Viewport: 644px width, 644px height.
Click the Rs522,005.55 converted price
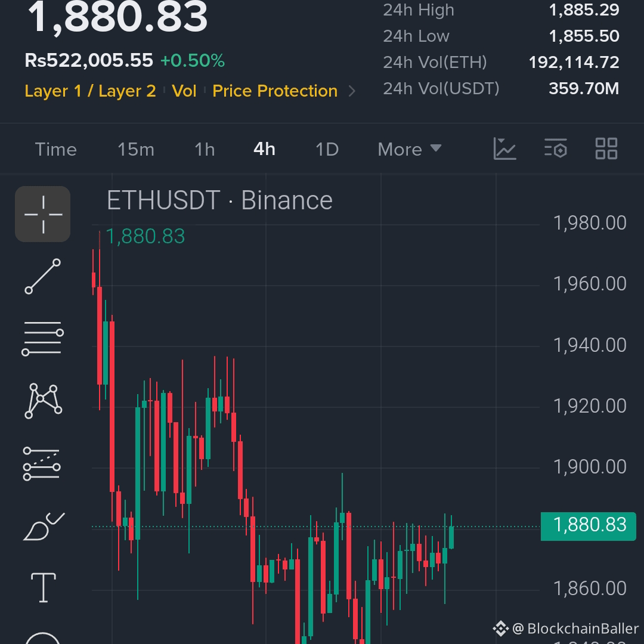pos(89,60)
